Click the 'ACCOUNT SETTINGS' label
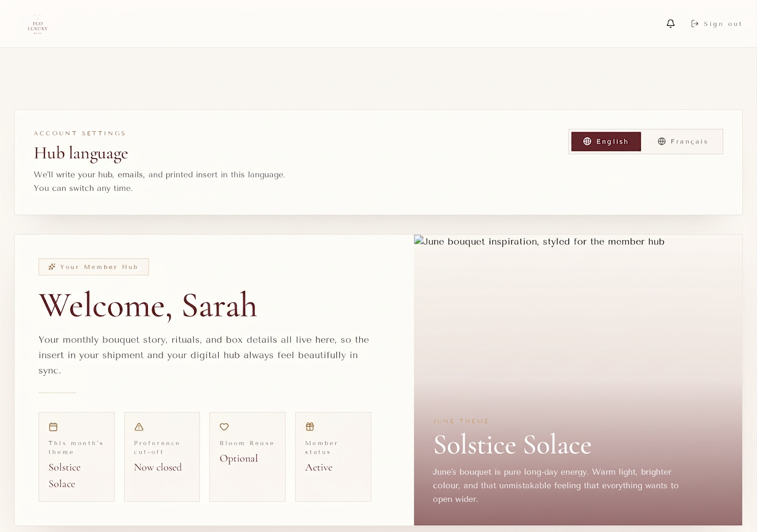 pyautogui.click(x=80, y=133)
